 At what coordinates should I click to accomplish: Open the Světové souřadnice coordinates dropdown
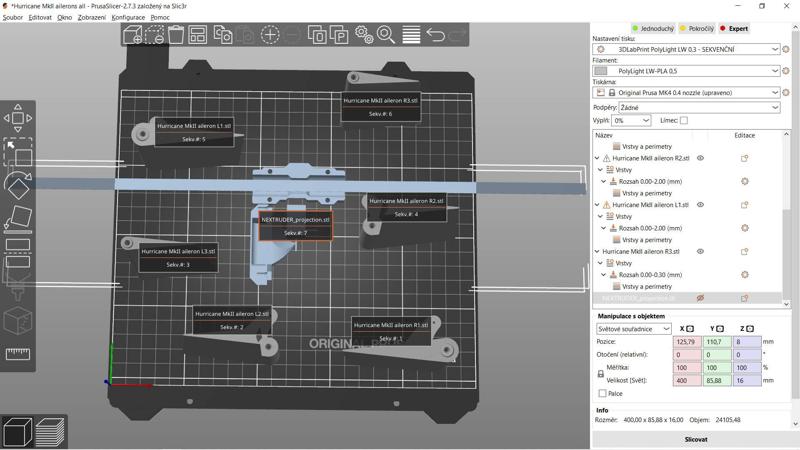coord(634,329)
